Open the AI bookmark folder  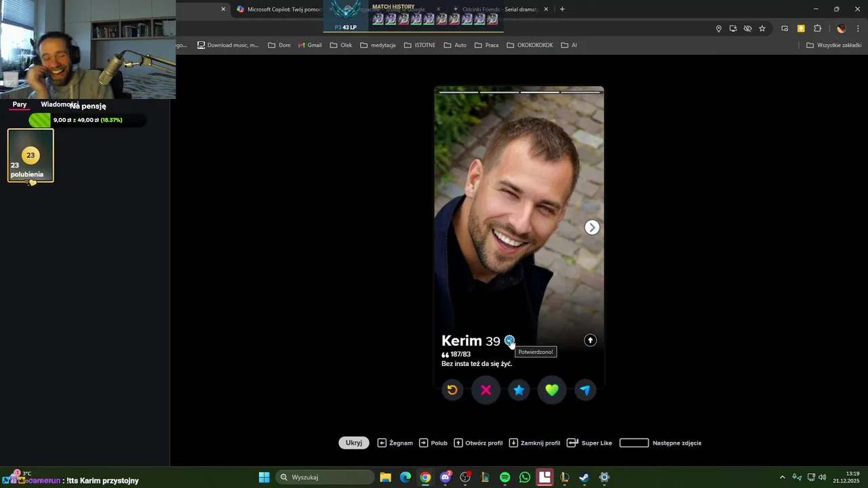(569, 45)
